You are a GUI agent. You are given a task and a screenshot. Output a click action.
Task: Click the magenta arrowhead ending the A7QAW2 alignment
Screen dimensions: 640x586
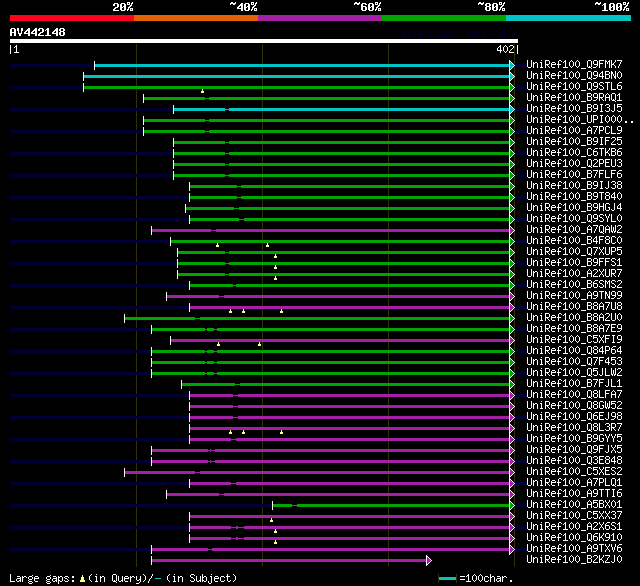tap(512, 230)
